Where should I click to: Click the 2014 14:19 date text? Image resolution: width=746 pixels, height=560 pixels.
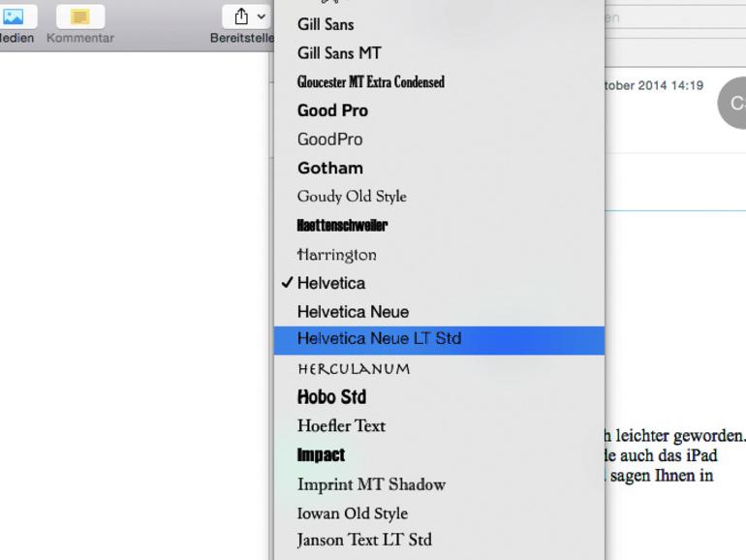(670, 85)
